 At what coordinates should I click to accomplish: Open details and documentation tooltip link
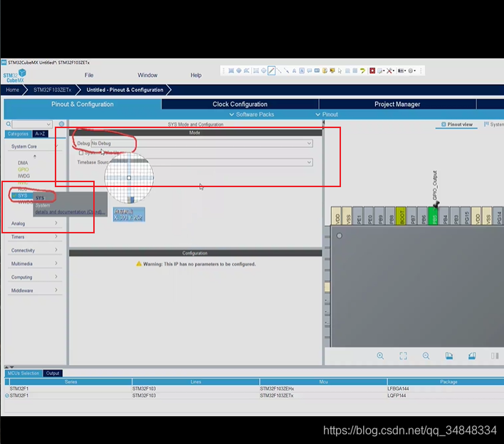tap(70, 212)
